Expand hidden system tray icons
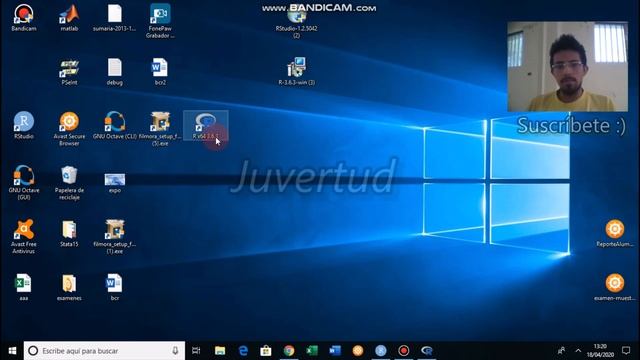This screenshot has width=640, height=360. pyautogui.click(x=578, y=351)
